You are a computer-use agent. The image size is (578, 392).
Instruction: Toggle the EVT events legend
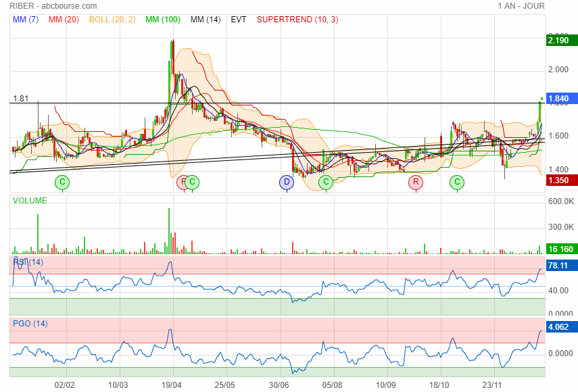(239, 20)
